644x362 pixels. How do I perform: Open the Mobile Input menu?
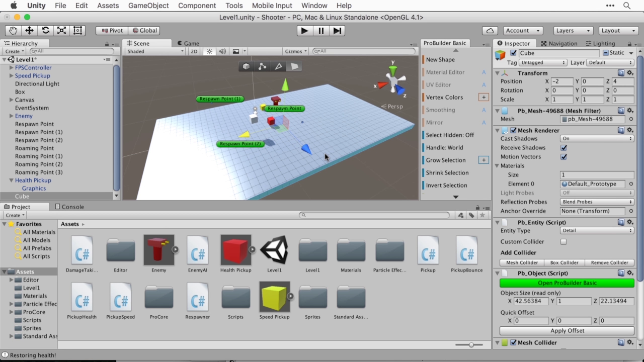(x=272, y=6)
